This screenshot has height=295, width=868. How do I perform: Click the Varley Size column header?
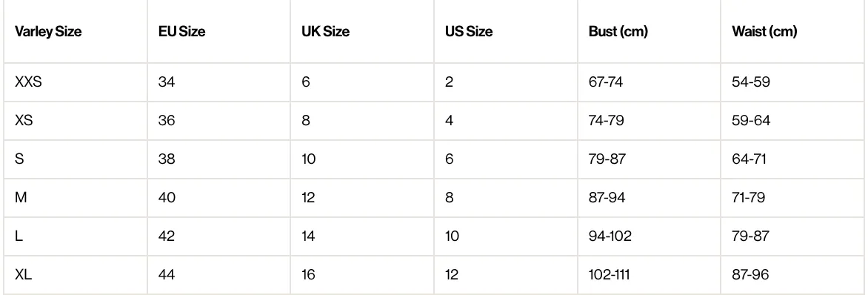(48, 32)
